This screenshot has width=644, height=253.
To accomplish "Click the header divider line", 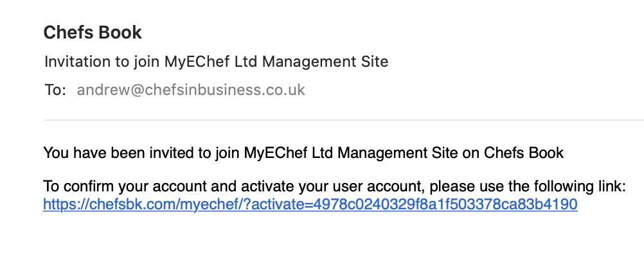I will point(344,120).
